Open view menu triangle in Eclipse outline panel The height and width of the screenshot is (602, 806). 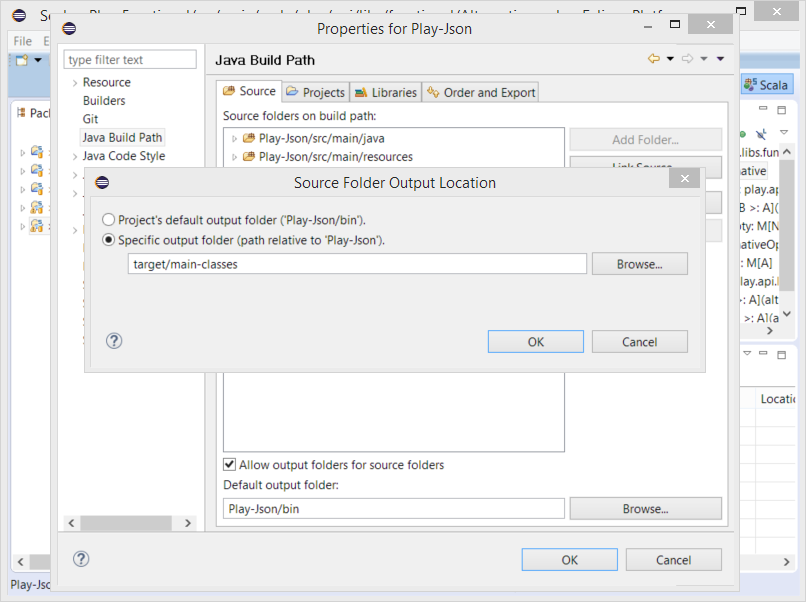784,133
